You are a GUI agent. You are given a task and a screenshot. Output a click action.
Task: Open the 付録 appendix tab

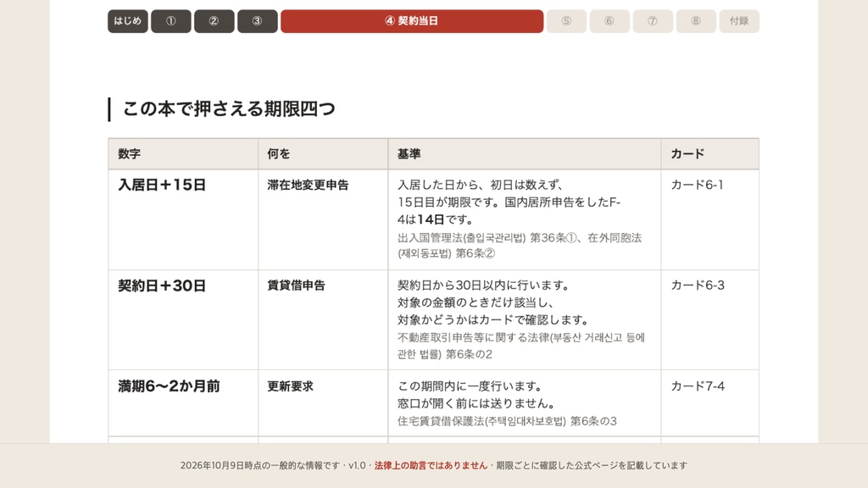pyautogui.click(x=739, y=21)
